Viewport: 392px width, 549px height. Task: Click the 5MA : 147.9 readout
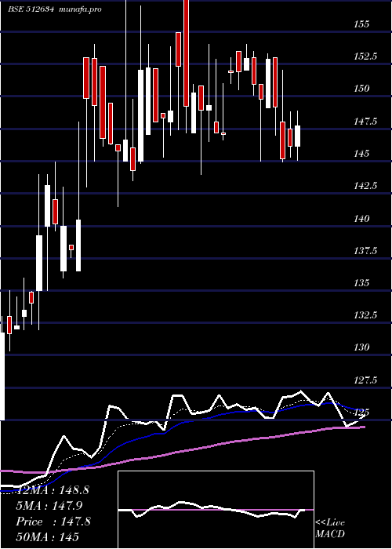coord(49,506)
